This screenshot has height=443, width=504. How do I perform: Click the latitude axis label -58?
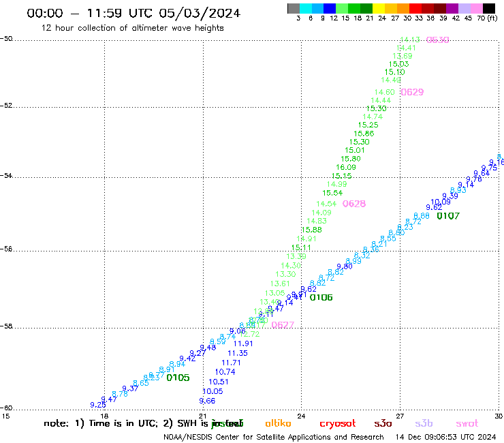coord(6,326)
